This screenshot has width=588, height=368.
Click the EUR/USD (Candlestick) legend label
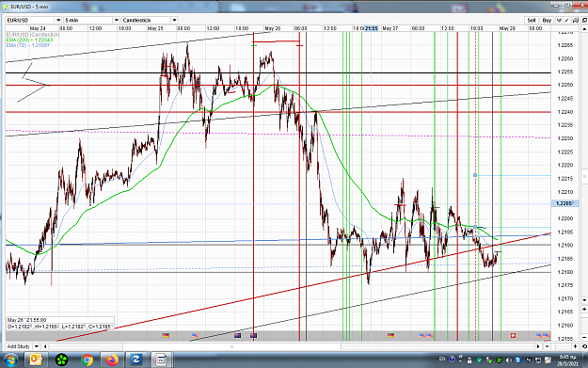(x=33, y=35)
